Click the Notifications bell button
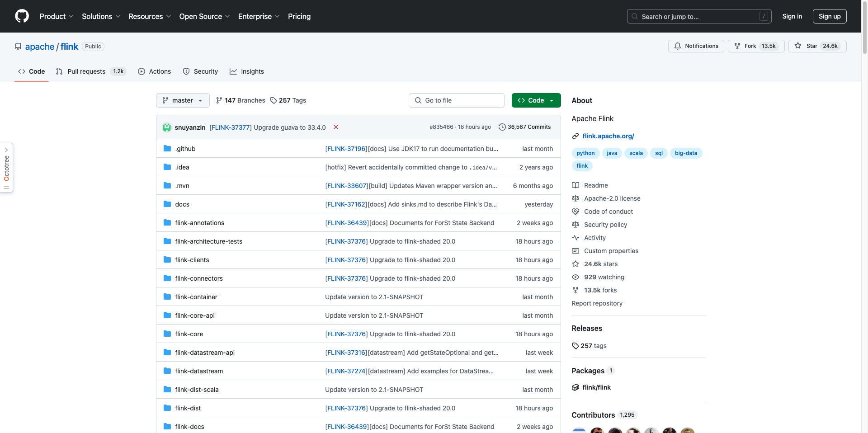 [x=696, y=46]
